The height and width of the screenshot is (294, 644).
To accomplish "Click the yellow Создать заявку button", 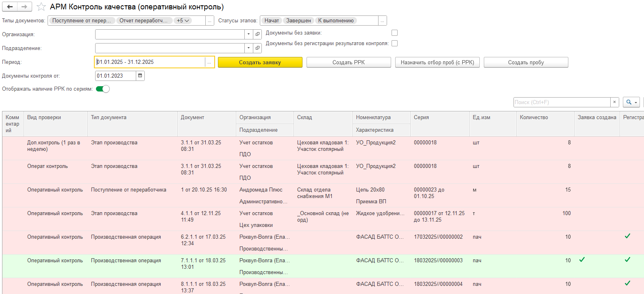I will 260,62.
